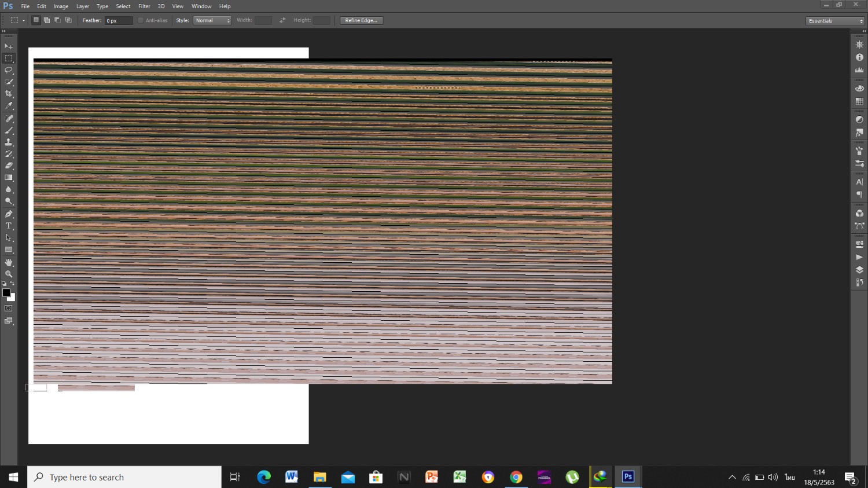Click the foreground color swatch
The image size is (868, 488).
[x=6, y=292]
